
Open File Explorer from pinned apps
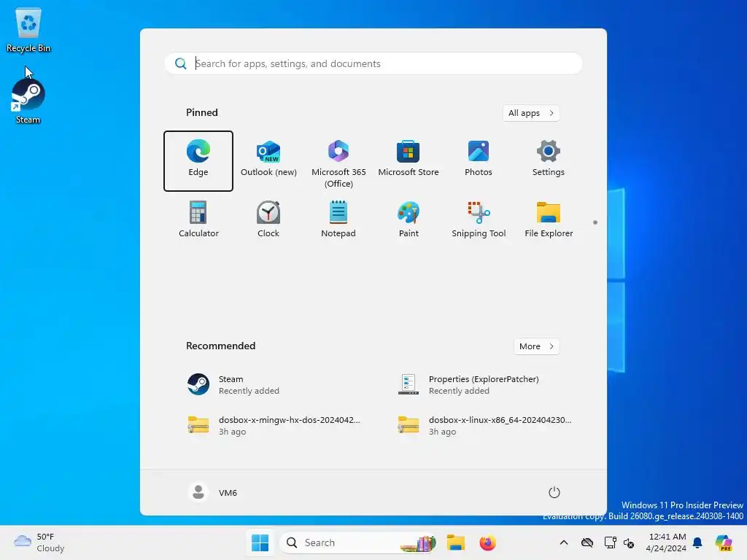click(549, 219)
